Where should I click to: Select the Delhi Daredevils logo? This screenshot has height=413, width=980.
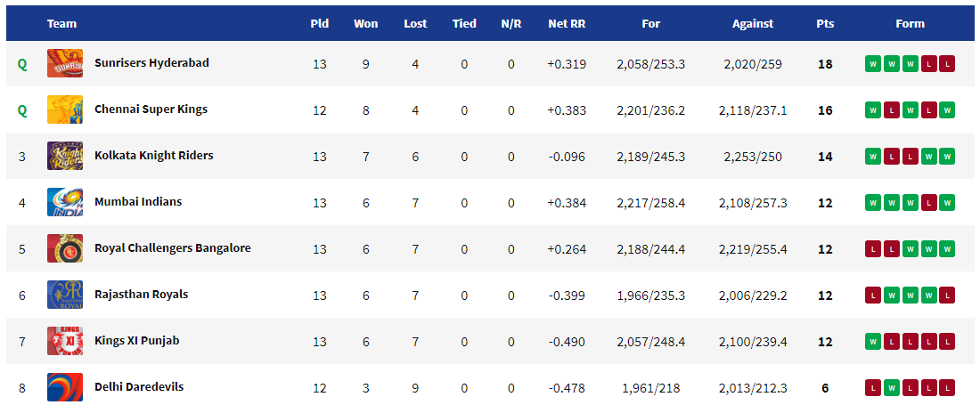click(x=64, y=387)
